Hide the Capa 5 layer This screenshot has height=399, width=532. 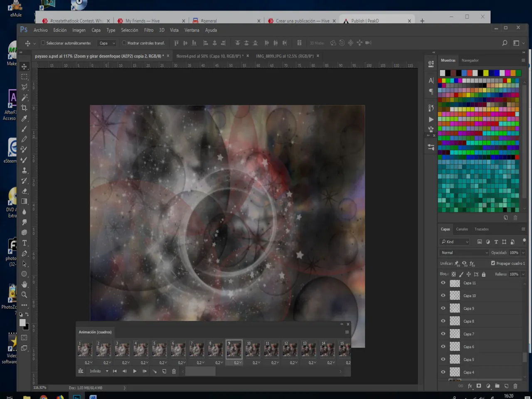443,360
